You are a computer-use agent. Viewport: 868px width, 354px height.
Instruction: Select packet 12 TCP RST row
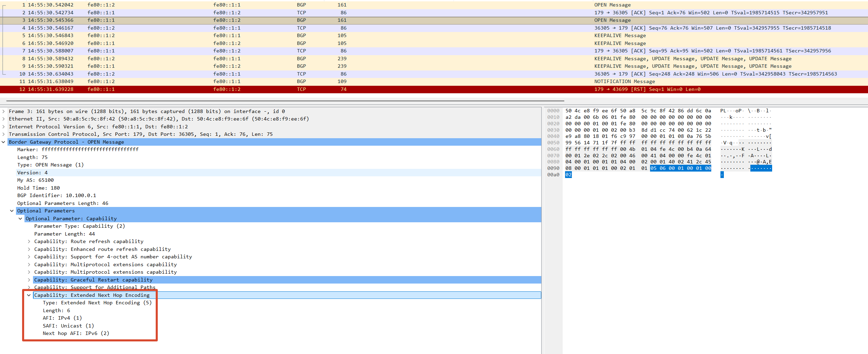(x=434, y=89)
